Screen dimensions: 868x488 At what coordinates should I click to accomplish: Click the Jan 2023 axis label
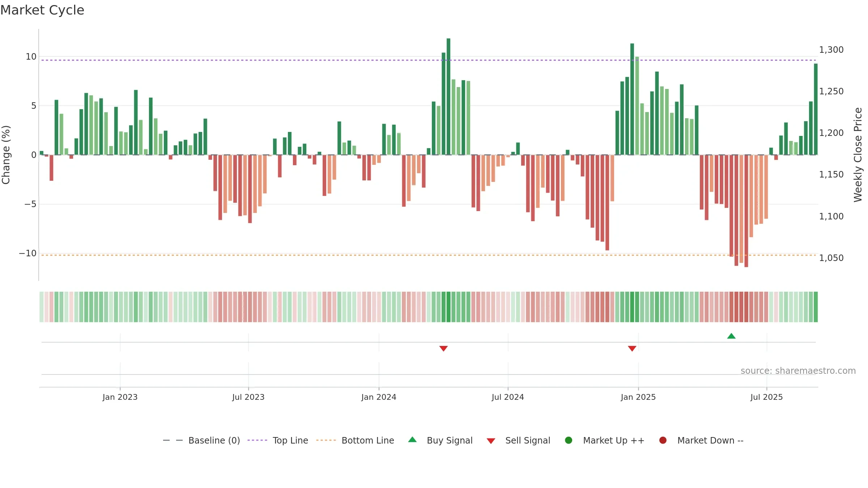(120, 397)
